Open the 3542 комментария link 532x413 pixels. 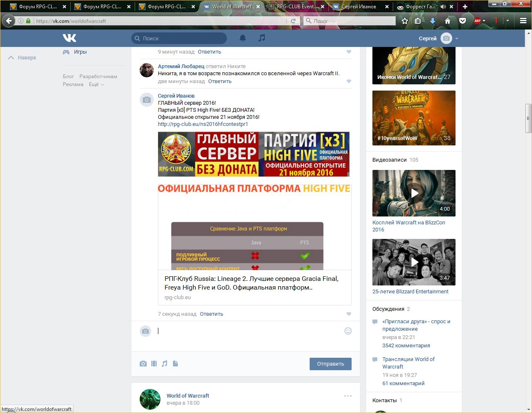pyautogui.click(x=406, y=346)
